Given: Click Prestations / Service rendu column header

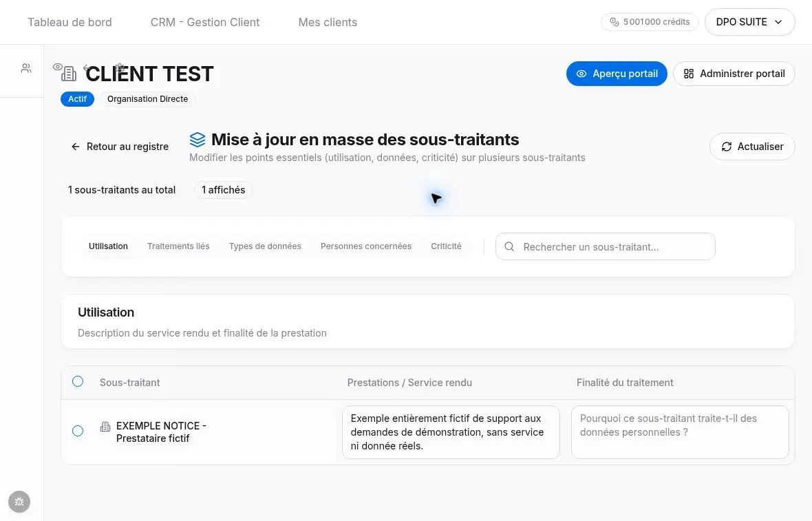Looking at the screenshot, I should [x=409, y=383].
